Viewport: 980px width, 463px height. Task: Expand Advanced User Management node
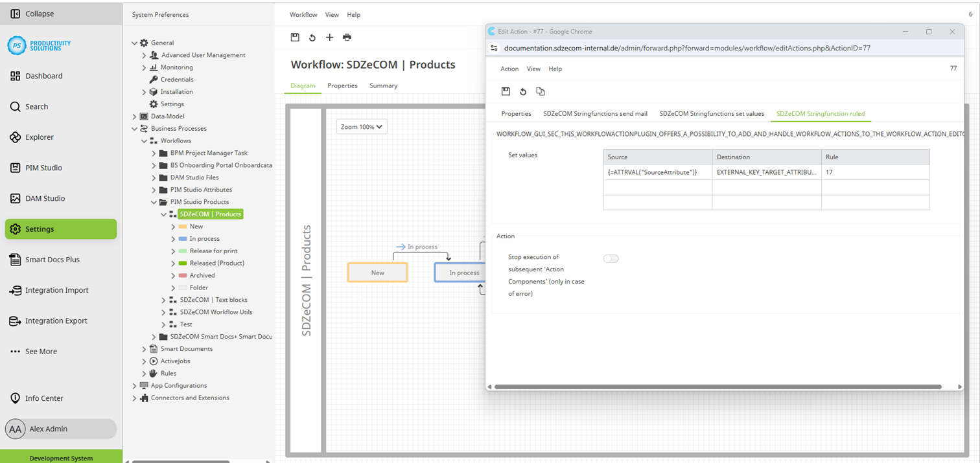144,55
